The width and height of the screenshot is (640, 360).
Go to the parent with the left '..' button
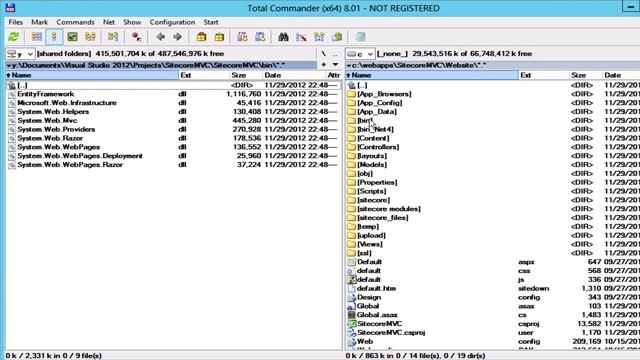coord(335,53)
